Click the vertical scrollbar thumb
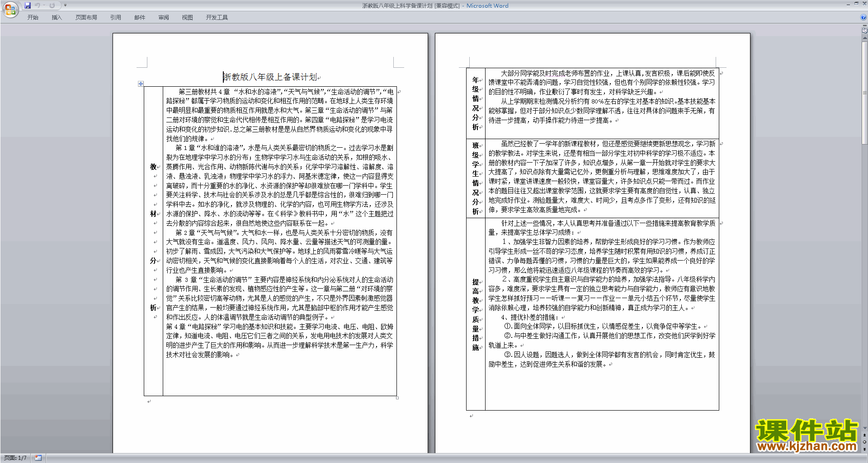The image size is (868, 463). pos(865,93)
